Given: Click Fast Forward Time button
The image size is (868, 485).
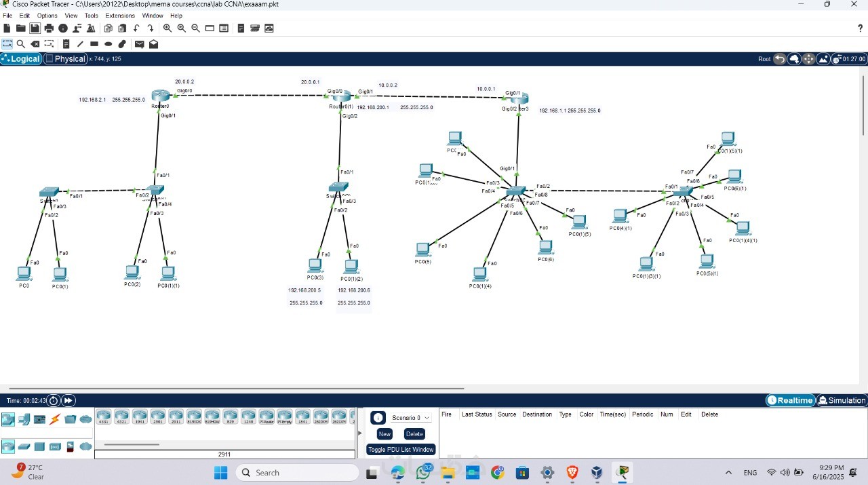Looking at the screenshot, I should coord(68,400).
